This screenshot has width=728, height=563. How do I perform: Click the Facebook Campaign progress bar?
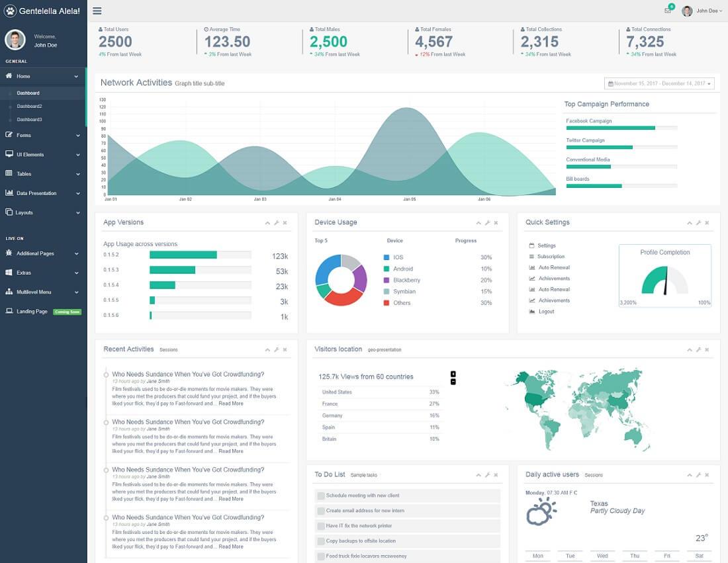(621, 128)
